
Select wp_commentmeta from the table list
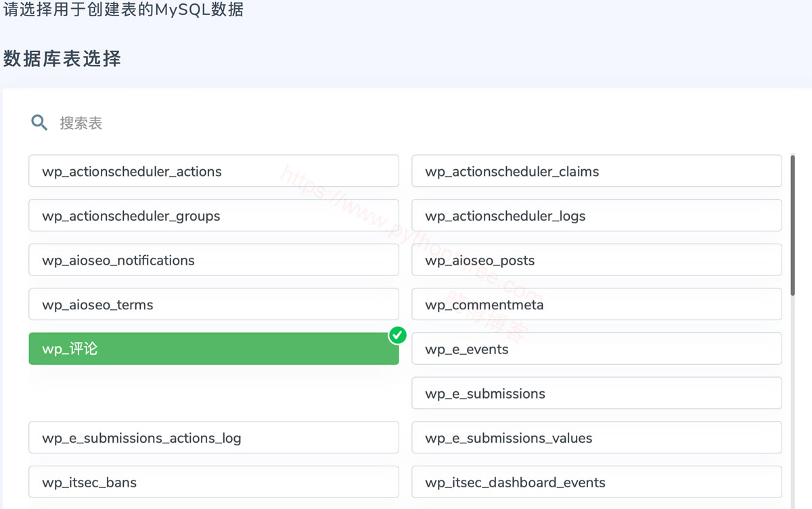[596, 305]
